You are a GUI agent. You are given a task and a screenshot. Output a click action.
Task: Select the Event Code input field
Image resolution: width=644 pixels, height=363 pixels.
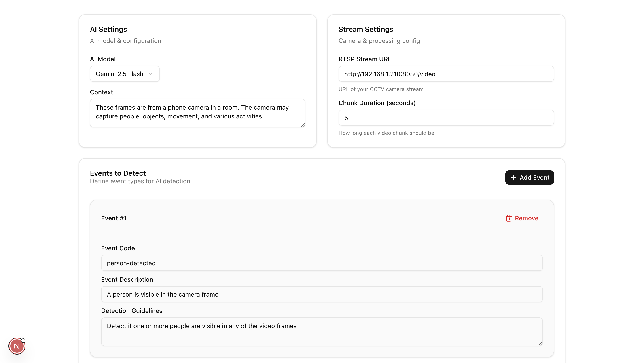coord(322,263)
